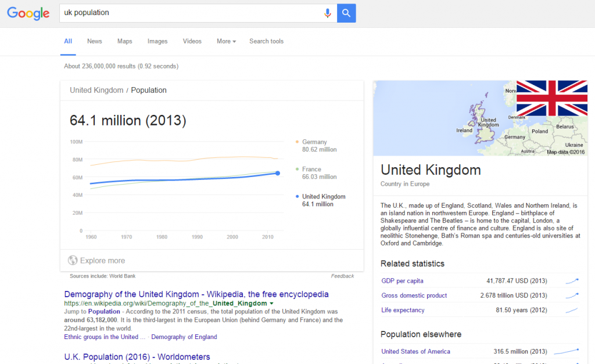Click the globe icon beside Explore more

tap(73, 260)
